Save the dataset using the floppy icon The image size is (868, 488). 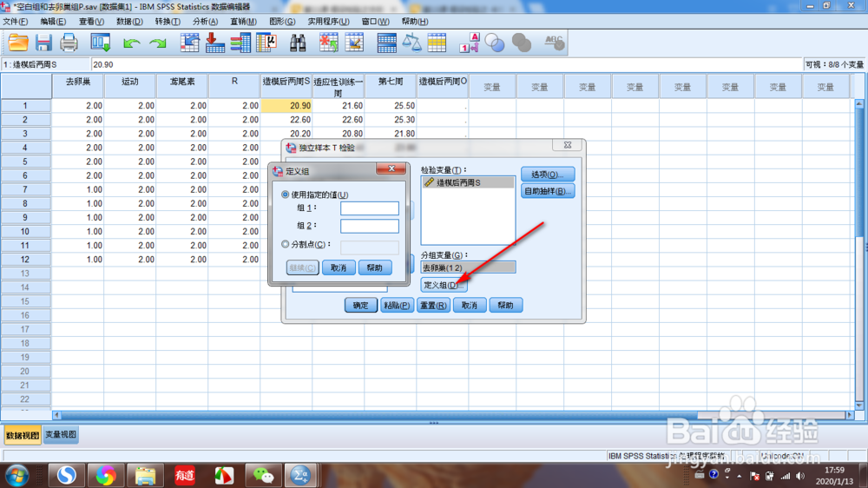pos(43,43)
